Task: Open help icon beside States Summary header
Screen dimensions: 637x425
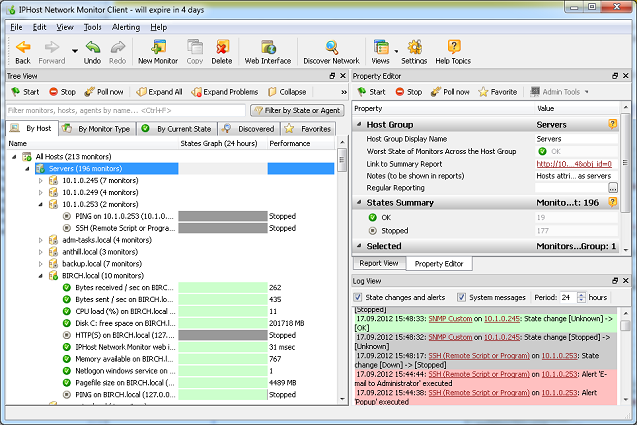Action: 613,202
